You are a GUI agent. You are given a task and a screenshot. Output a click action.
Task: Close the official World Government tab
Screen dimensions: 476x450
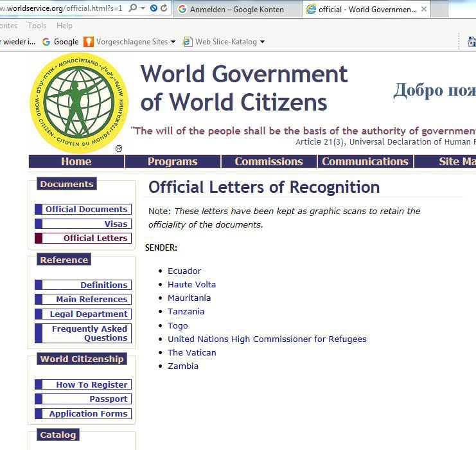tap(424, 10)
